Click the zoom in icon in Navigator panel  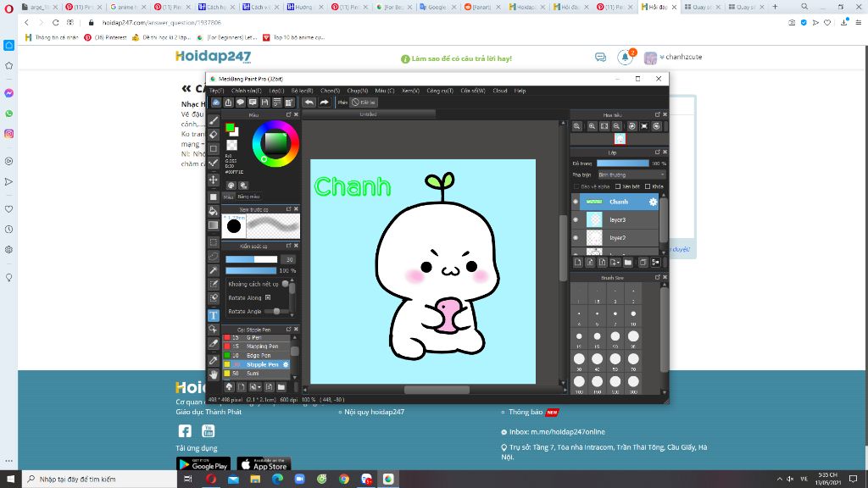592,126
